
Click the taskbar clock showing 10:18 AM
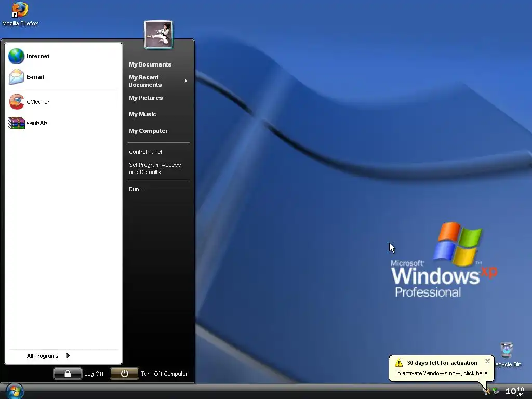(514, 391)
